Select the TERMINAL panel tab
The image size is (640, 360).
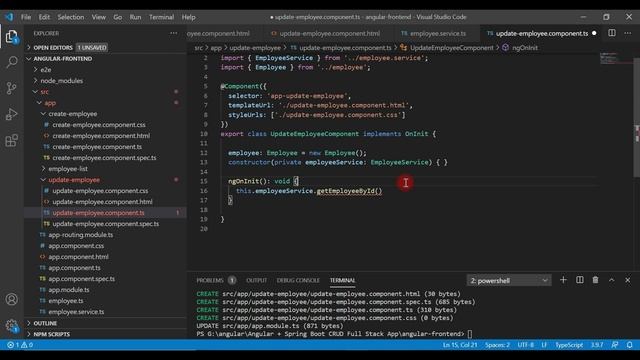click(342, 280)
